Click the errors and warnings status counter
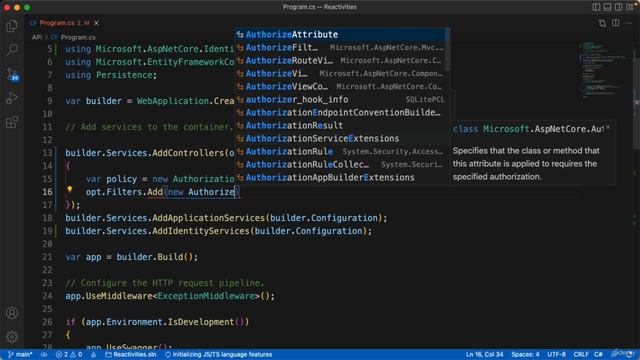This screenshot has height=360, width=640. click(x=69, y=354)
